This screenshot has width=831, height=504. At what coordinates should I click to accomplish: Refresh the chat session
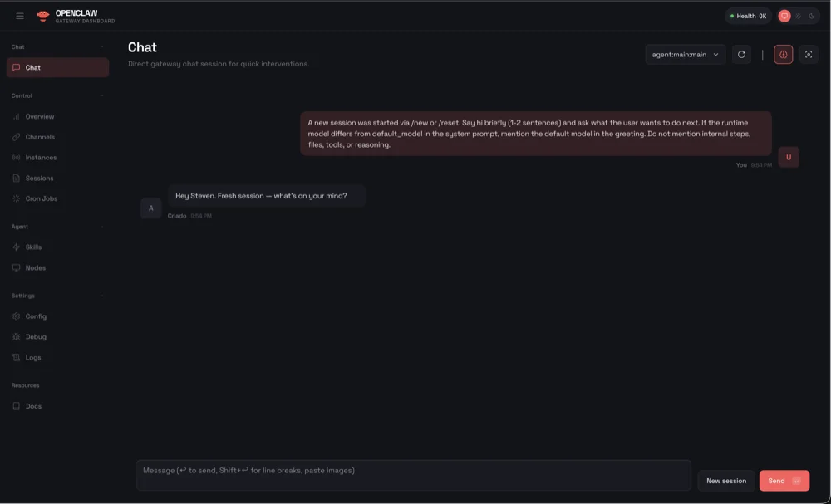click(740, 53)
